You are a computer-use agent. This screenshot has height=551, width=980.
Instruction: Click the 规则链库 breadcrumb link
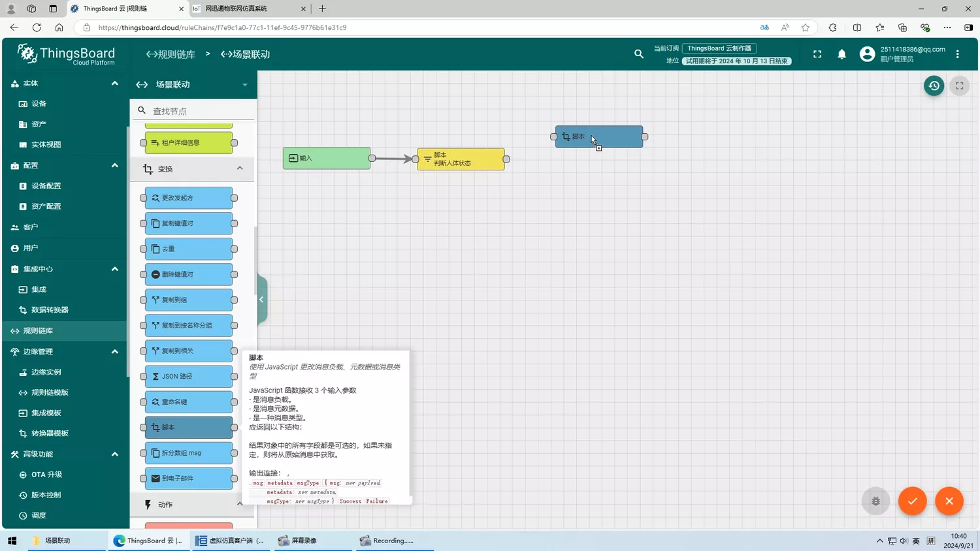(171, 54)
